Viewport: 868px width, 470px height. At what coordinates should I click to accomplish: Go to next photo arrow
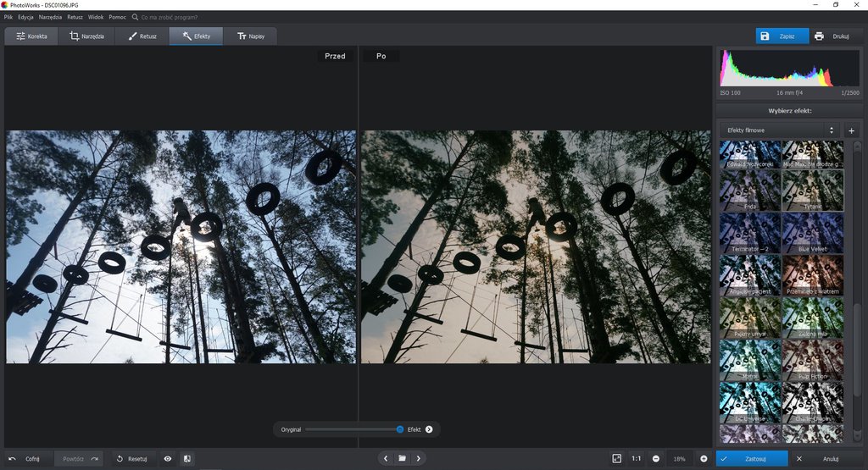tap(419, 458)
